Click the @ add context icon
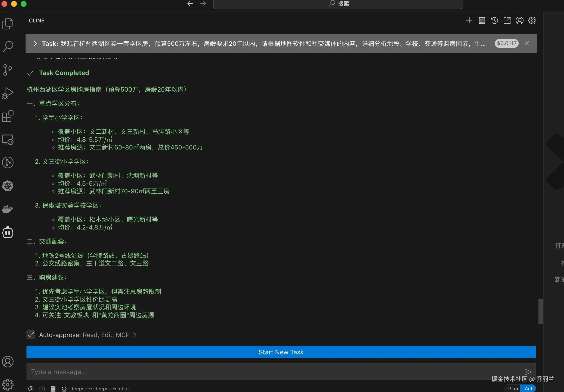564x392 pixels. (x=31, y=388)
